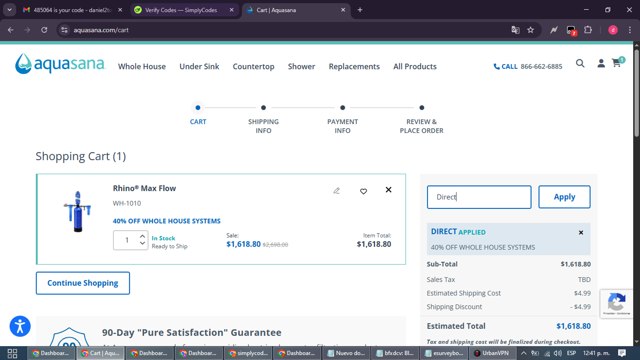640x360 pixels.
Task: Bookmark this page with the star icon
Action: 531,30
